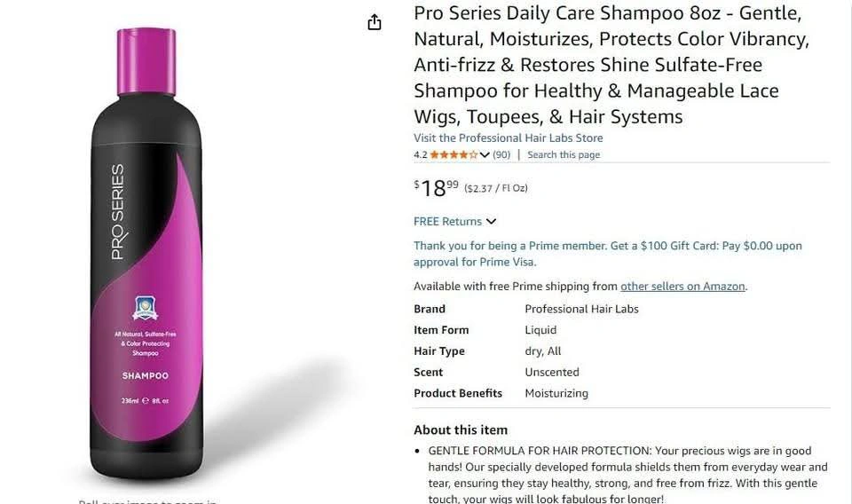Click the 4.2 star rating stars
The width and height of the screenshot is (852, 504).
(x=454, y=154)
